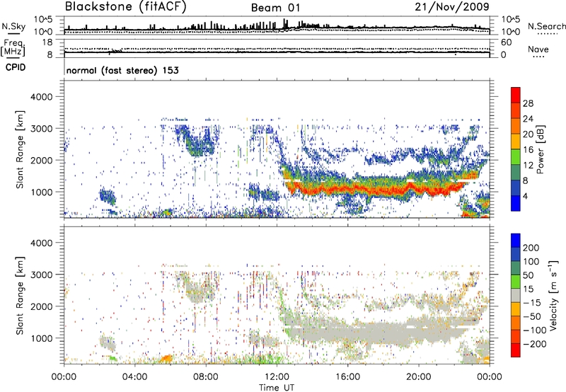Click the '12:00' time axis tick label

click(277, 377)
